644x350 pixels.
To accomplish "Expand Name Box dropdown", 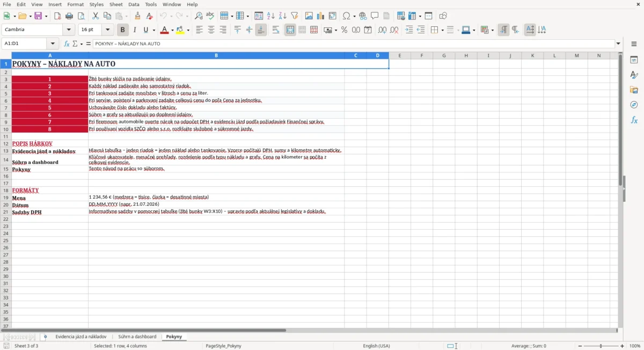I will pyautogui.click(x=53, y=43).
